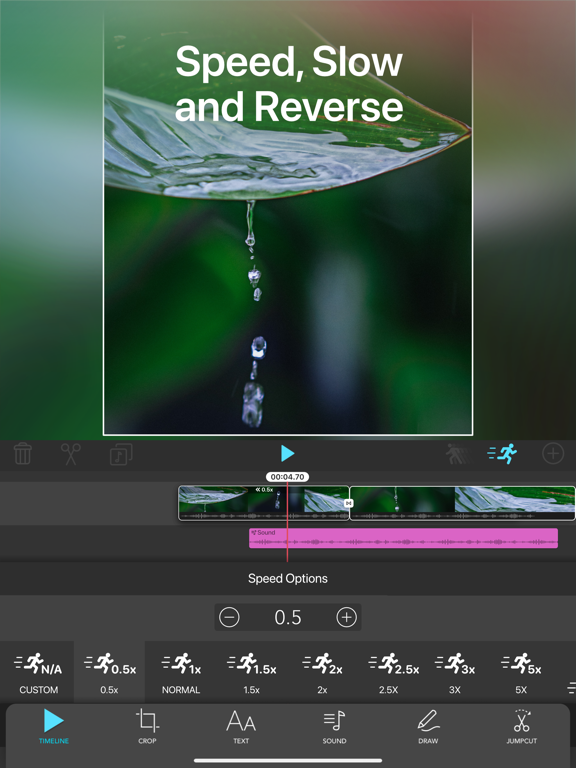The image size is (576, 768).
Task: Select the pink Sound audio track
Action: 403,538
